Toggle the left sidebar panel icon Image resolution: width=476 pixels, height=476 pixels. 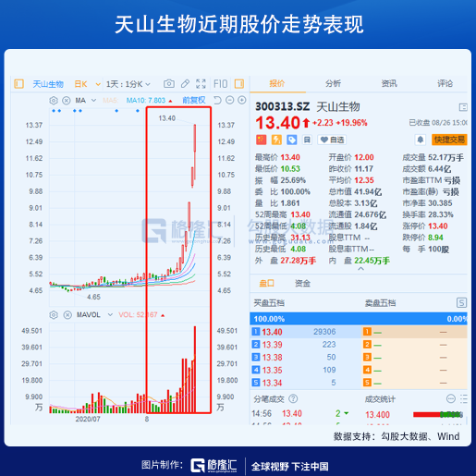click(18, 84)
